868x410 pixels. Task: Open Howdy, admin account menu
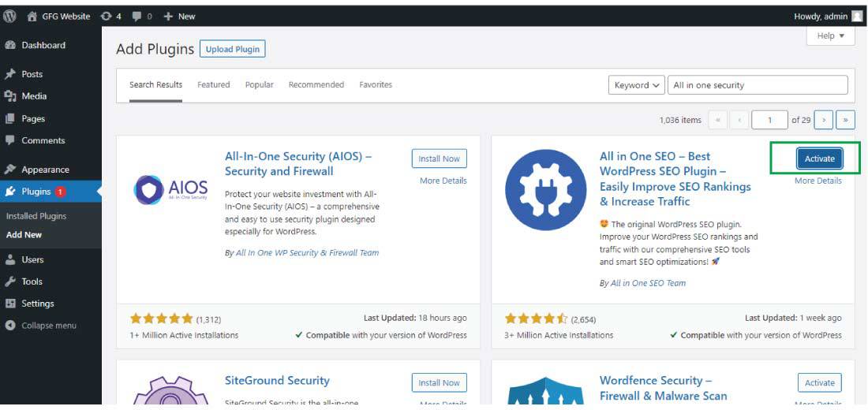pos(828,16)
